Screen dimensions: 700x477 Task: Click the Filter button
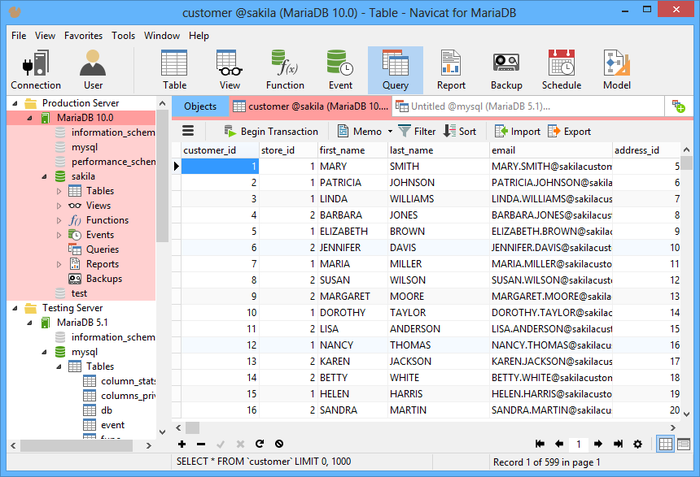pyautogui.click(x=417, y=131)
